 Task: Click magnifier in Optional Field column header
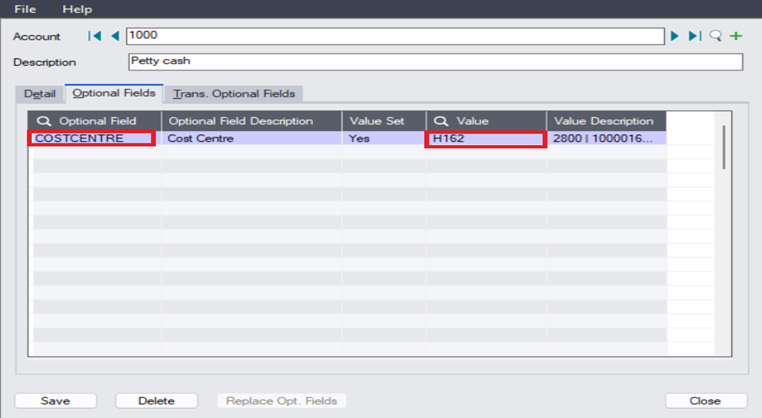(43, 121)
